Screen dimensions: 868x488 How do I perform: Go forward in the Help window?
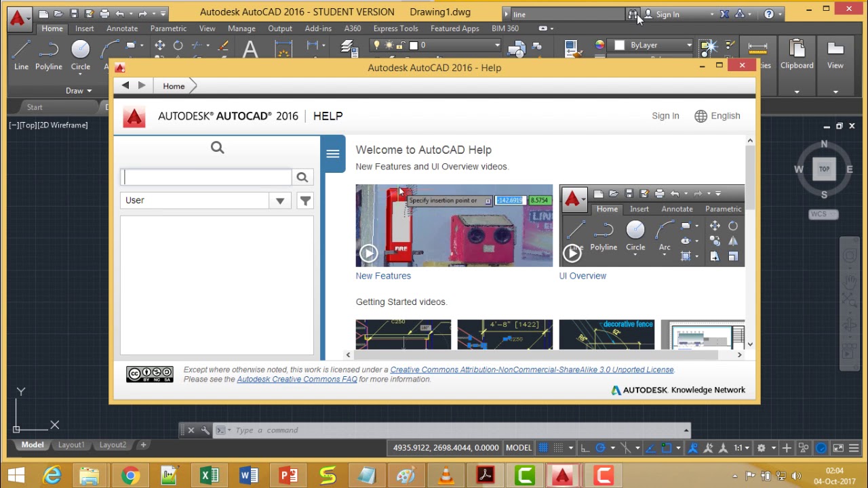coord(142,85)
